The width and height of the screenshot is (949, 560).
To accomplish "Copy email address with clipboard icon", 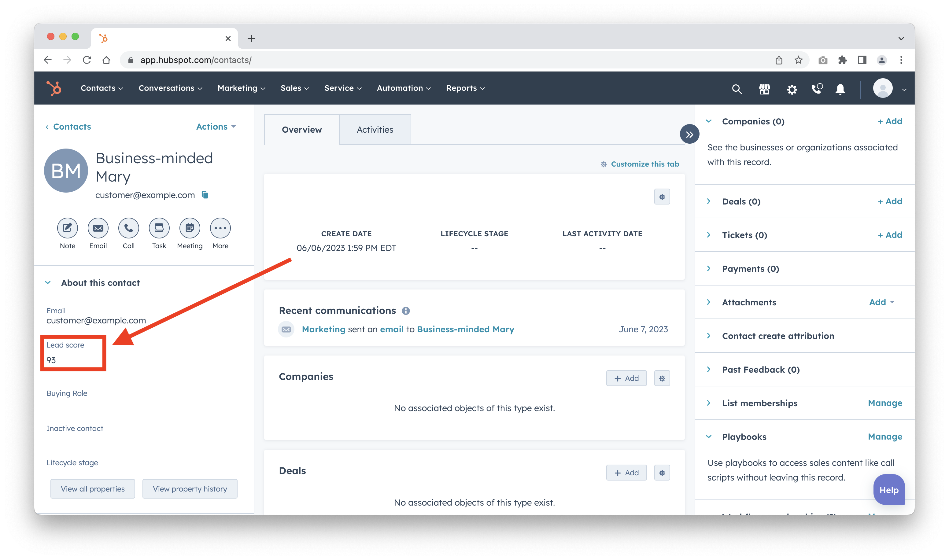I will 205,195.
